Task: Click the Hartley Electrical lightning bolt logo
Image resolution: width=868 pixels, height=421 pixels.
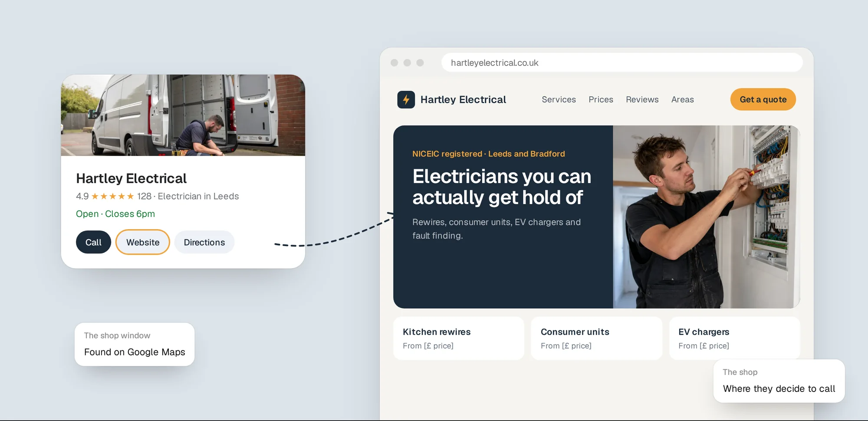Action: click(406, 99)
